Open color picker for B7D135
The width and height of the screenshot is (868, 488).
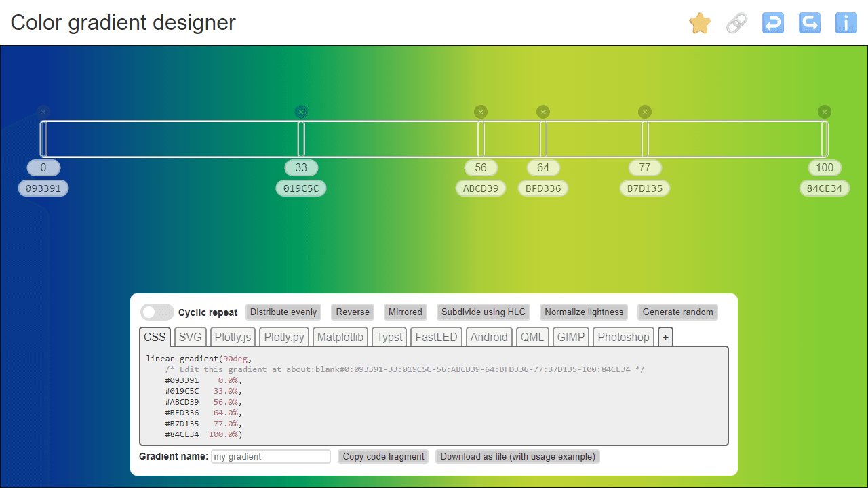pyautogui.click(x=645, y=188)
